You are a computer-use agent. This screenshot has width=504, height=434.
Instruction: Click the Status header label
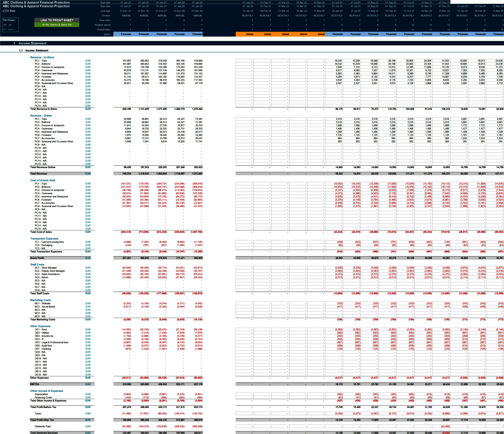(107, 34)
